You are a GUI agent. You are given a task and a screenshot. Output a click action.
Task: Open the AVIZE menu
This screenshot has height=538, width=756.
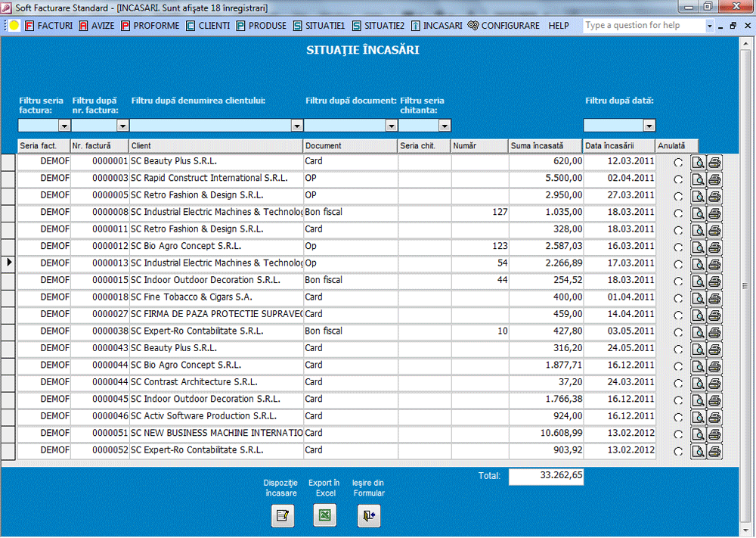(98, 26)
